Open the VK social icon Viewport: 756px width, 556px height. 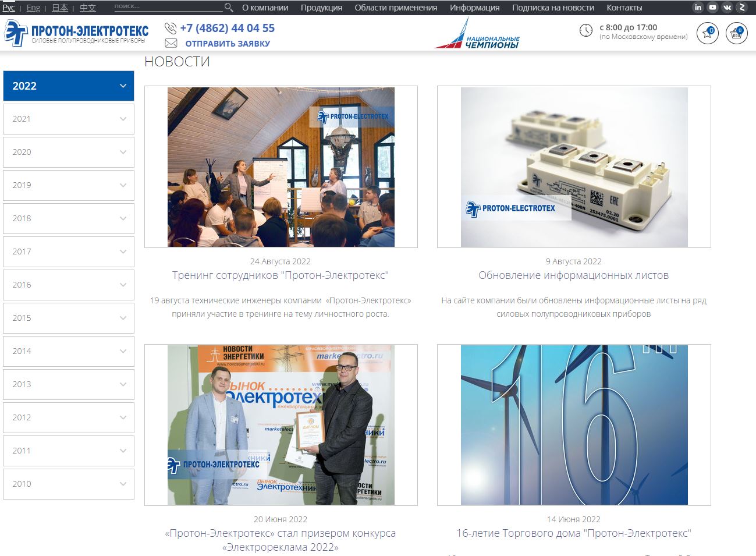[x=727, y=8]
